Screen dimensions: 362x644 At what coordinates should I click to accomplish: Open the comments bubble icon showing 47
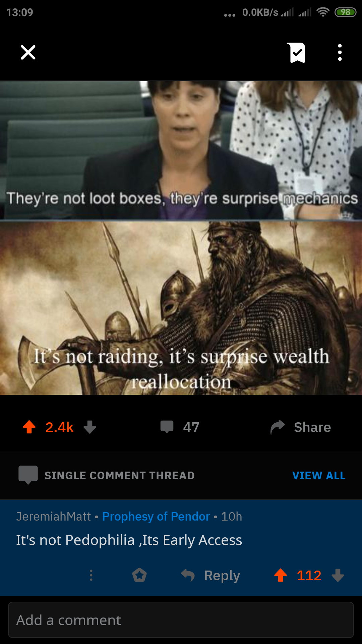167,427
